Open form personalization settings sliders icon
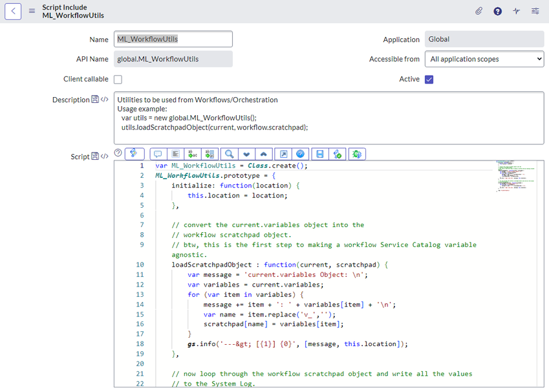 click(535, 11)
